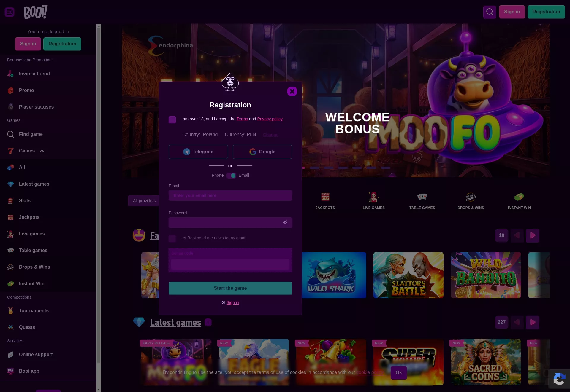Viewport: 570px width, 392px height.
Task: Open the search icon in the header
Action: coord(490,12)
